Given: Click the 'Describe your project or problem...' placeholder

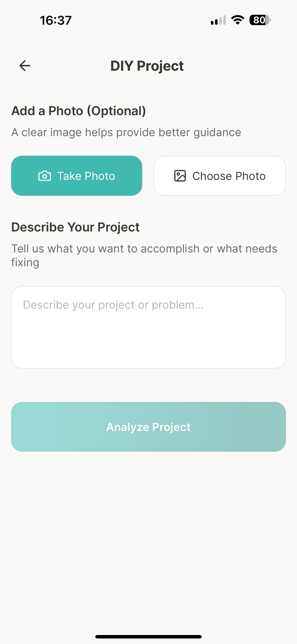Looking at the screenshot, I should [113, 305].
